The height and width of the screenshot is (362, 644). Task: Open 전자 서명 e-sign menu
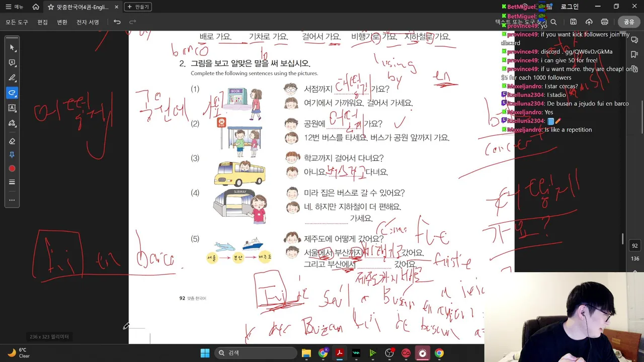click(88, 22)
